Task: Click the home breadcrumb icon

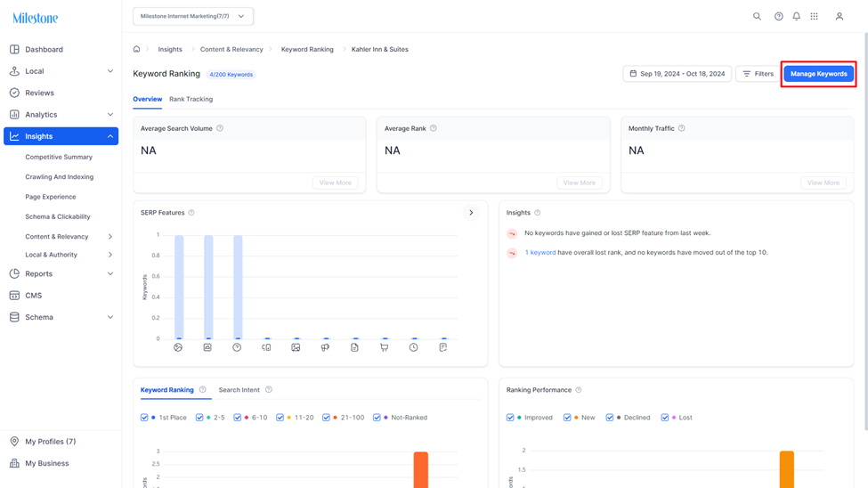Action: pyautogui.click(x=137, y=49)
